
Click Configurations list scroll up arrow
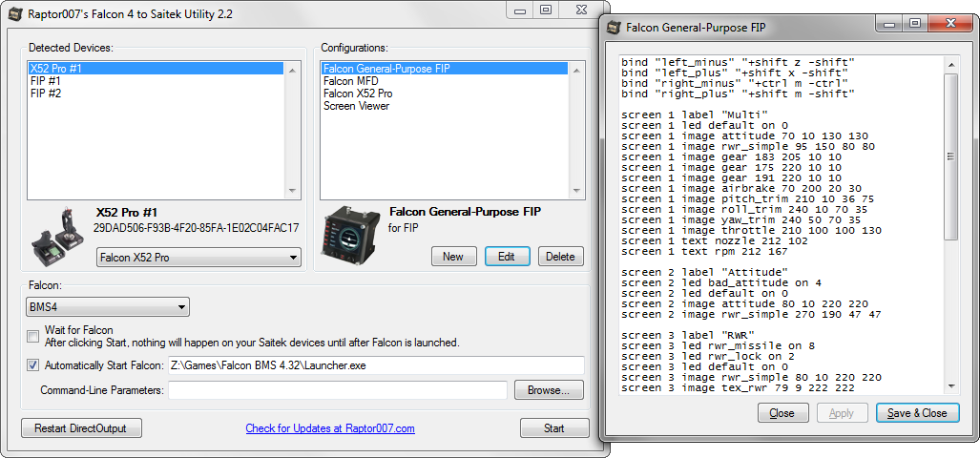point(576,71)
